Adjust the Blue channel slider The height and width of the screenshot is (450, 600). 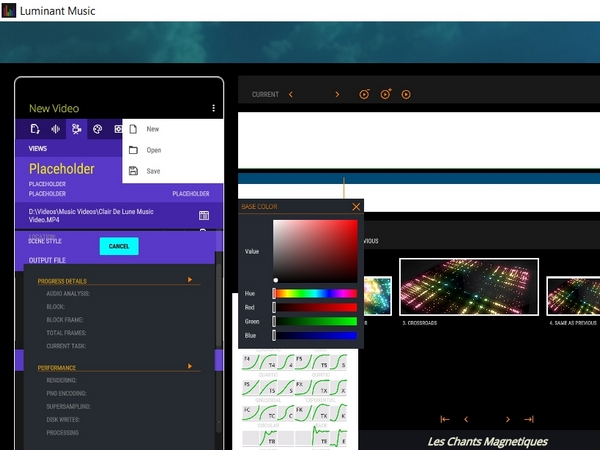pyautogui.click(x=315, y=336)
